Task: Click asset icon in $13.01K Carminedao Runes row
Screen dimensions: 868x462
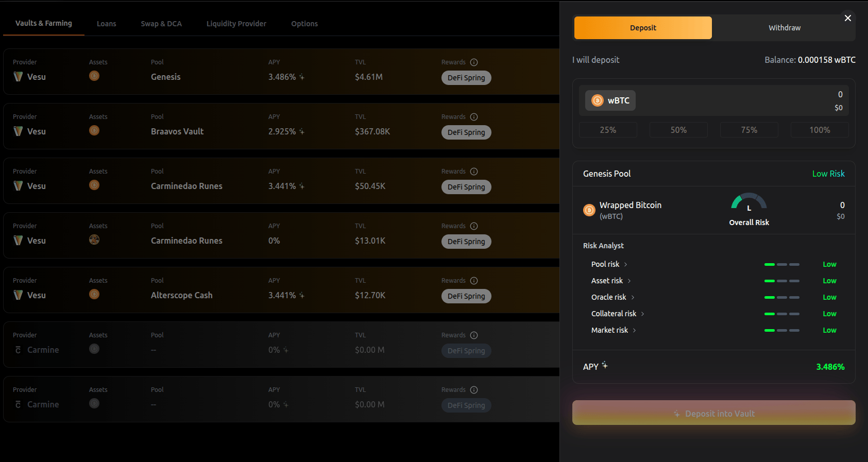Action: [x=94, y=239]
